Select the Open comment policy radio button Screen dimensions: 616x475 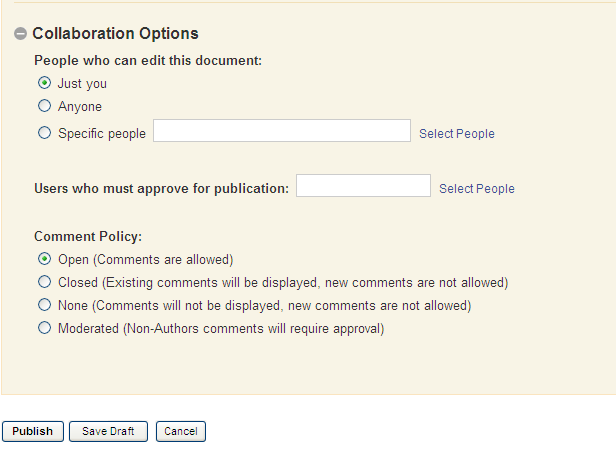pos(44,259)
